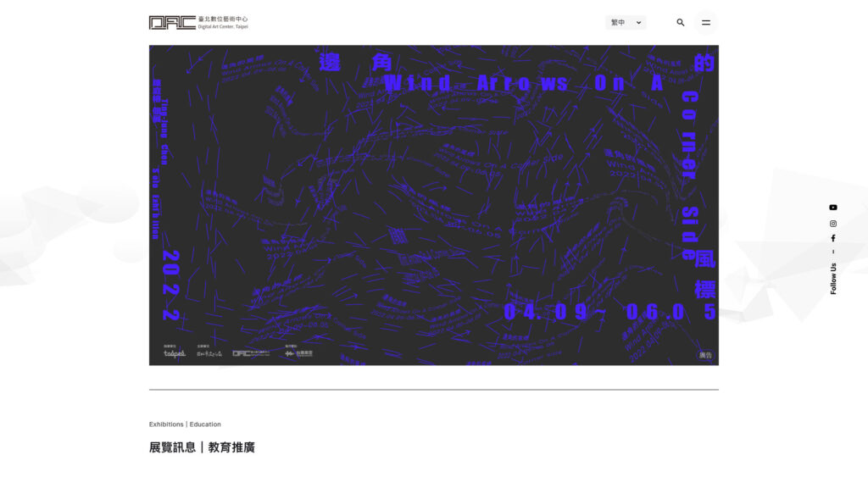Click the DAC sponsor logo in banner
868x488 pixels.
pos(251,353)
